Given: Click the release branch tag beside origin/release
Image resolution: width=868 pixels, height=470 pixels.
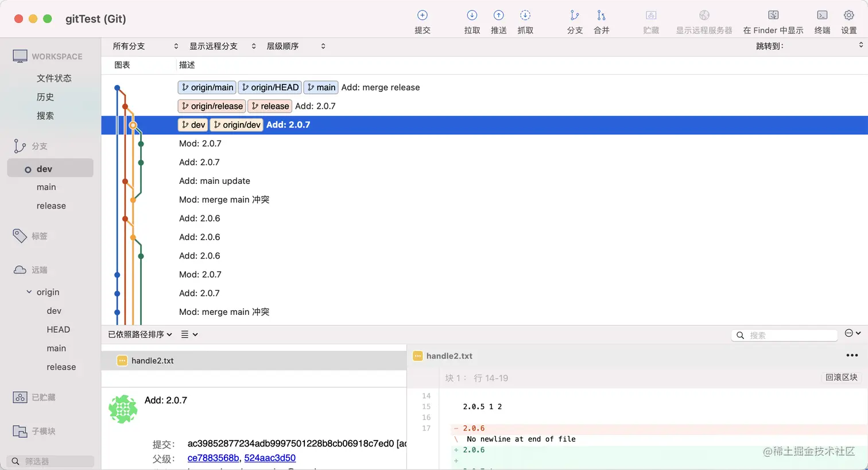Looking at the screenshot, I should 270,106.
